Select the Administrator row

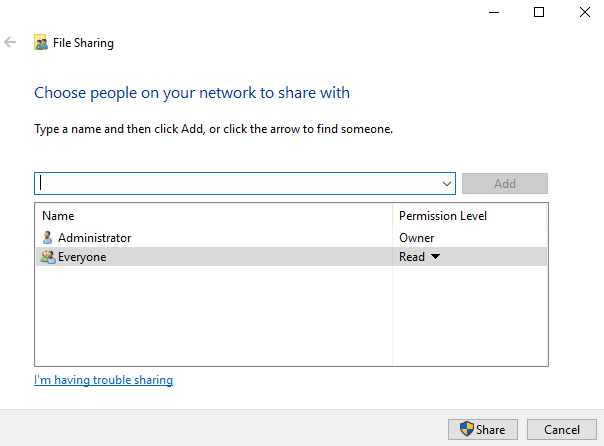200,238
